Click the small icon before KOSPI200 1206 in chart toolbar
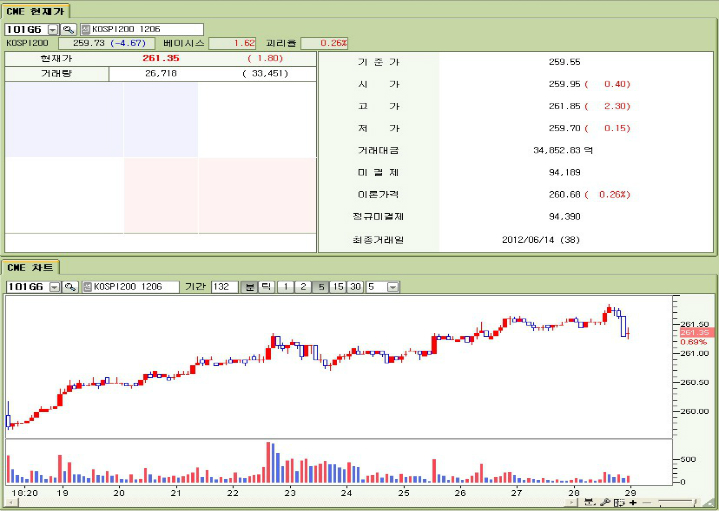Viewport: 719px width, 511px height. [86, 287]
